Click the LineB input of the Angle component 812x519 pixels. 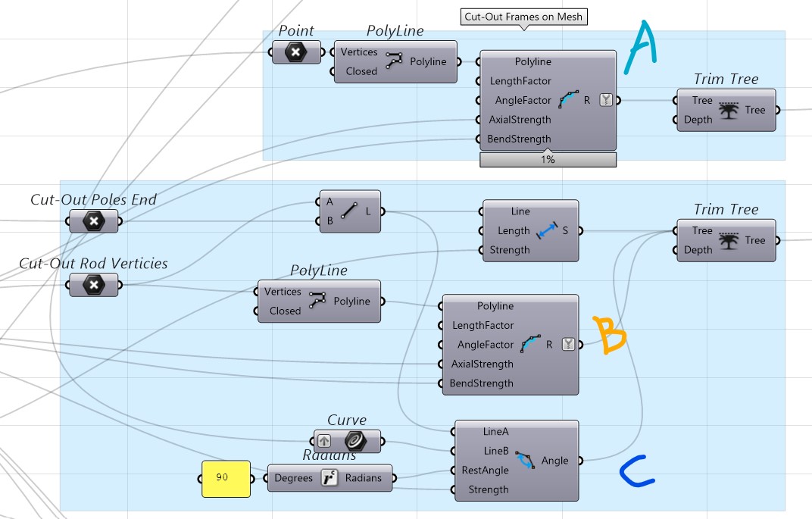pos(496,451)
